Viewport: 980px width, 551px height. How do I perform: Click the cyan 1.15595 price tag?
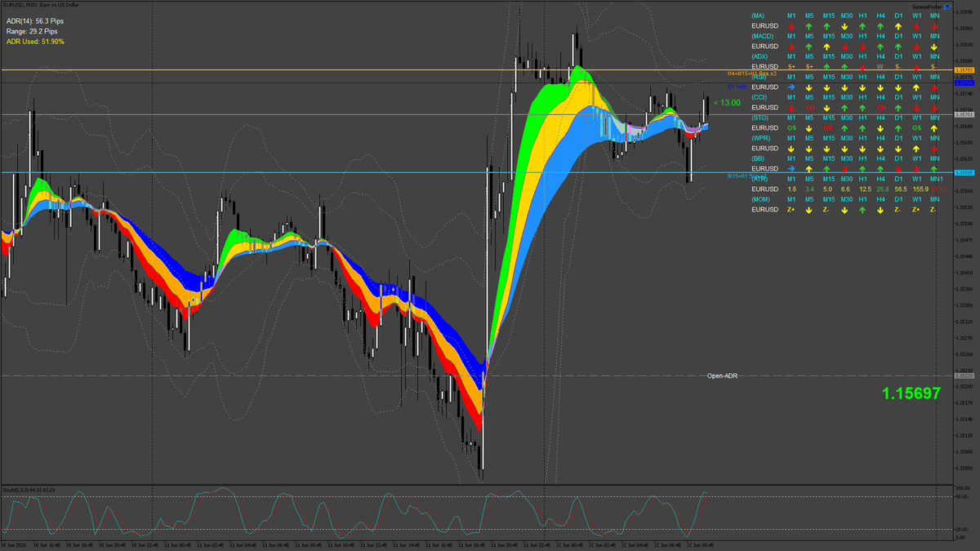(964, 172)
